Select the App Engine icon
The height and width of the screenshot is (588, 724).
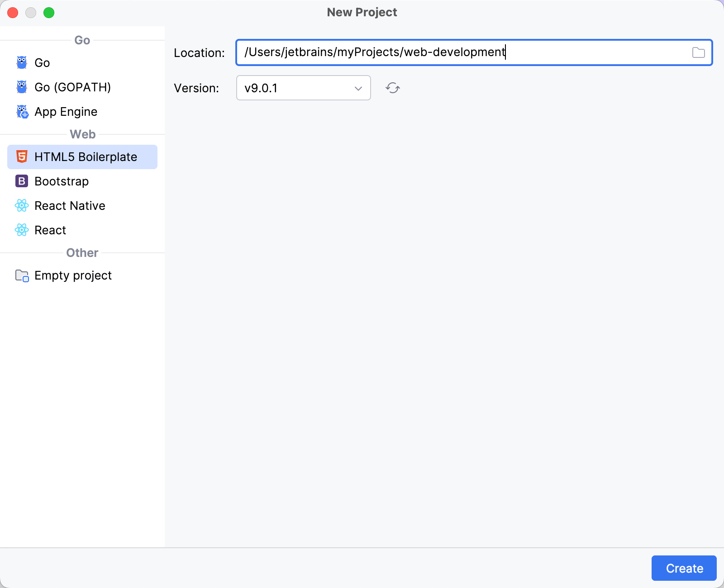[x=21, y=111]
